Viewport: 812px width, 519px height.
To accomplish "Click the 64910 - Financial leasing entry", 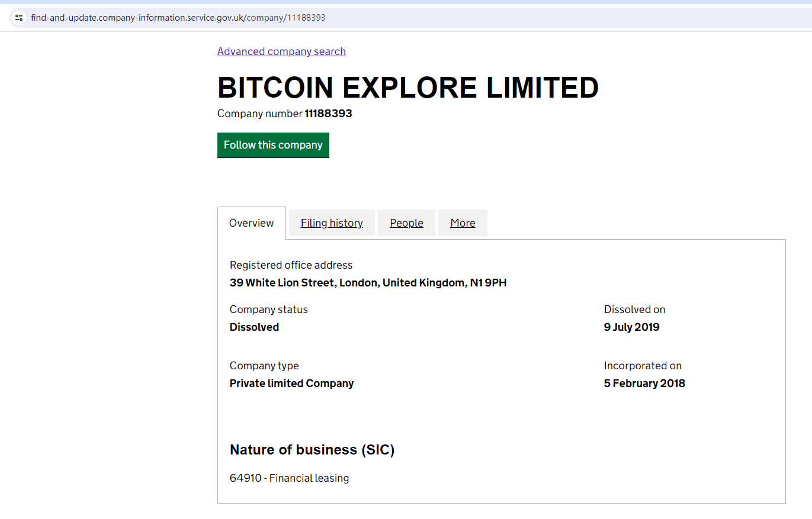I will coord(289,478).
